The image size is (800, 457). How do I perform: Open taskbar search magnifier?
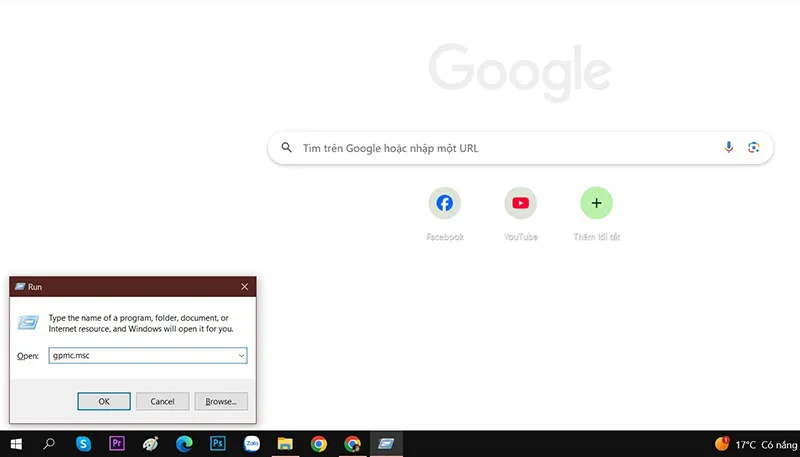(49, 443)
